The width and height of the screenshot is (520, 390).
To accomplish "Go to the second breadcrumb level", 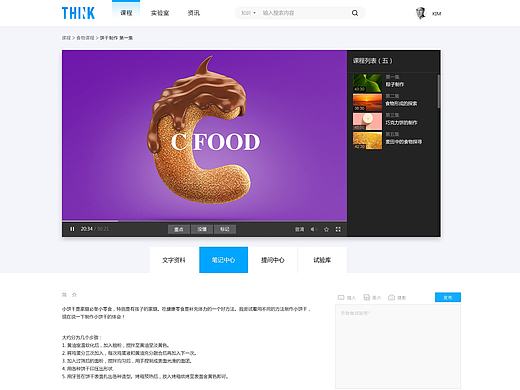I will point(85,38).
